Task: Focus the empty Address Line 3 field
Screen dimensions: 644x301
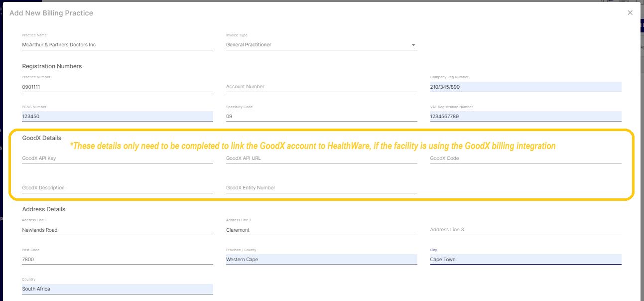Action: (525, 230)
